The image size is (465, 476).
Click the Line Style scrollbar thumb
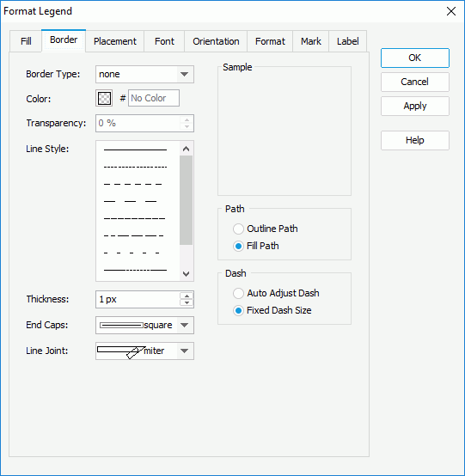(187, 200)
